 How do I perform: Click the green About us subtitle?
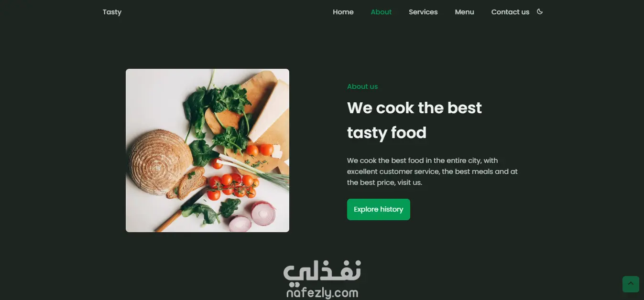click(362, 86)
